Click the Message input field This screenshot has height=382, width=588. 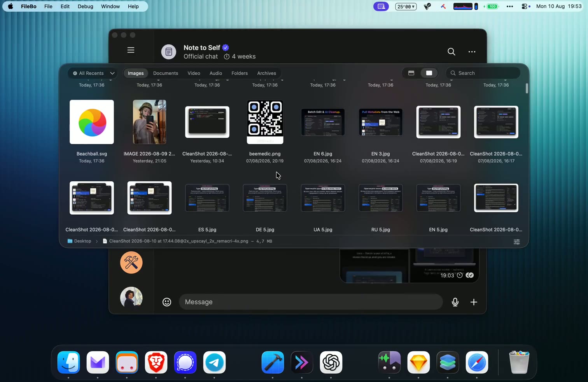click(x=311, y=302)
